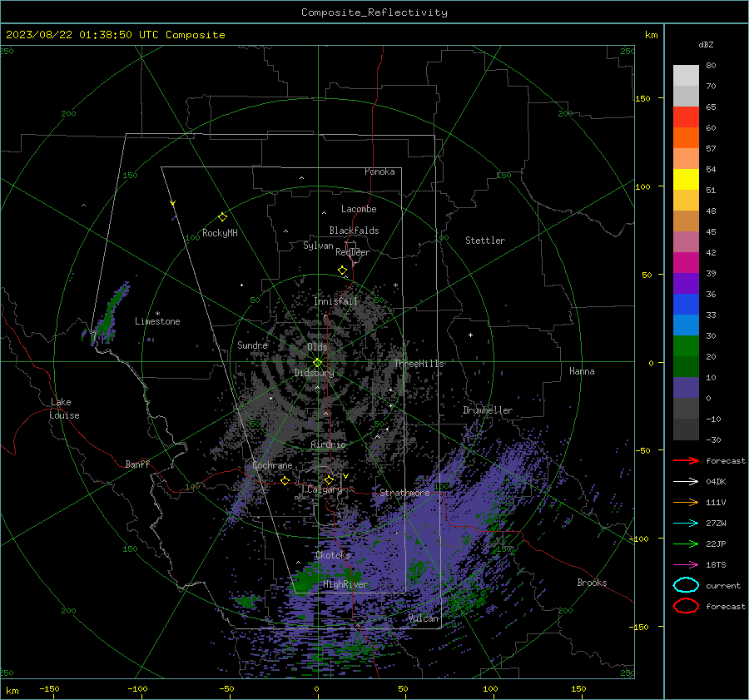The image size is (749, 700).
Task: Click the Hanna town label
Action: click(582, 371)
